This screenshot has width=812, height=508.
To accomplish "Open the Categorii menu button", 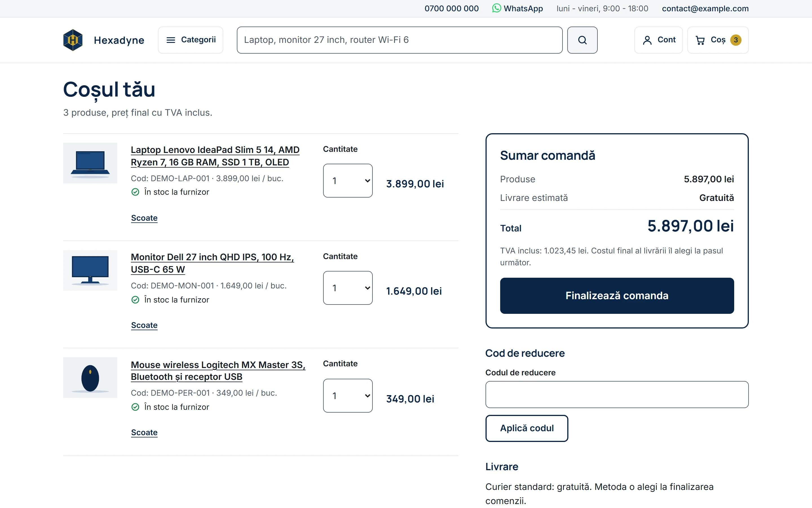I will click(191, 40).
